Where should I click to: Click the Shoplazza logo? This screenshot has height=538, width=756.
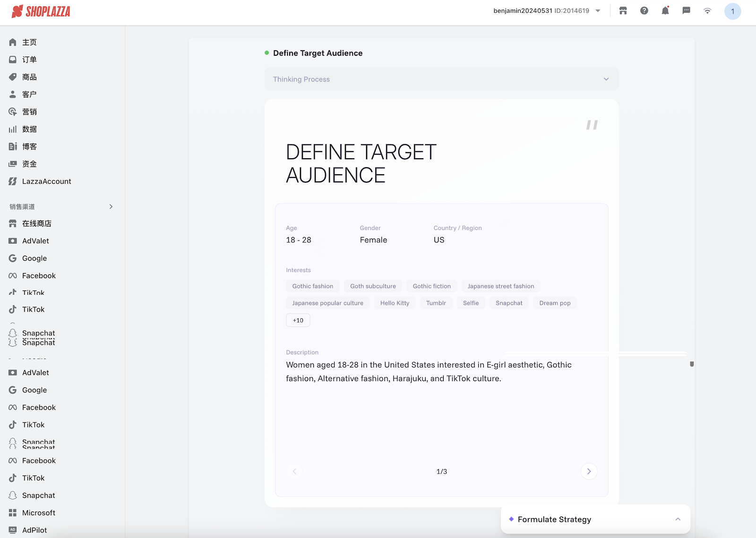(x=41, y=11)
